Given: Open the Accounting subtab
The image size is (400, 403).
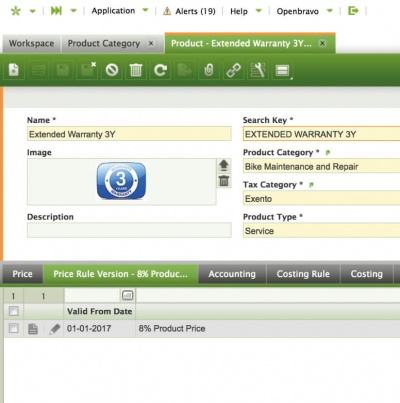Looking at the screenshot, I should (232, 274).
